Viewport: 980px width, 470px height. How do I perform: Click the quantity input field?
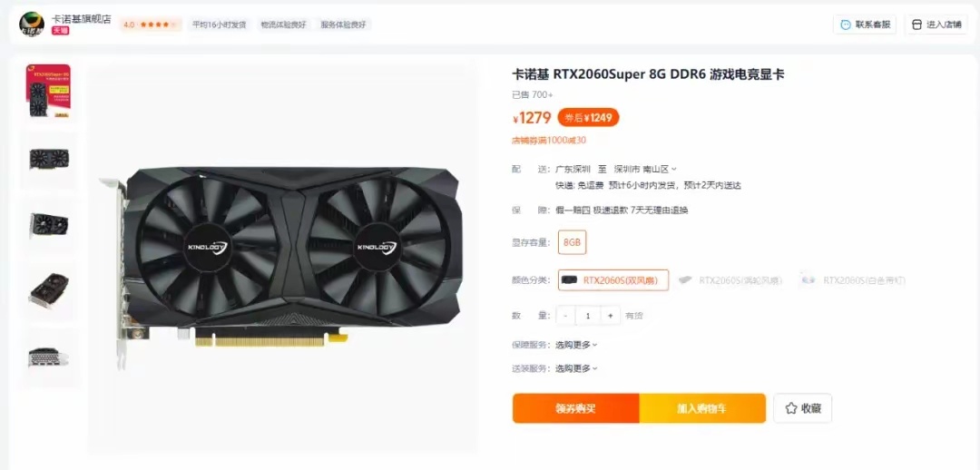point(588,316)
